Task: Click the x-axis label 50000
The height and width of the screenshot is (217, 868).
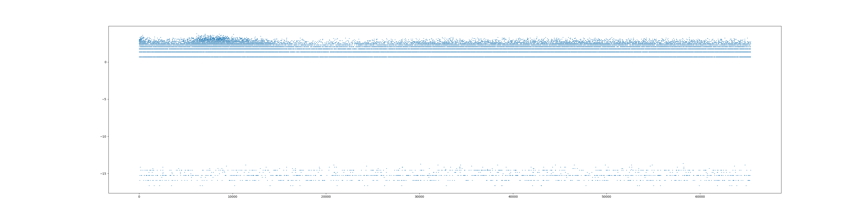Action: point(606,196)
